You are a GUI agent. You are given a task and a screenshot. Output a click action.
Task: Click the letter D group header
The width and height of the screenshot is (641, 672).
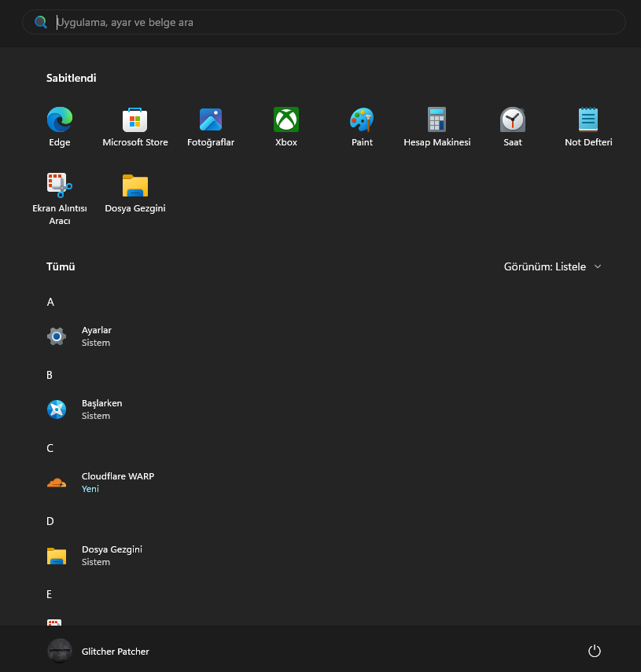50,521
